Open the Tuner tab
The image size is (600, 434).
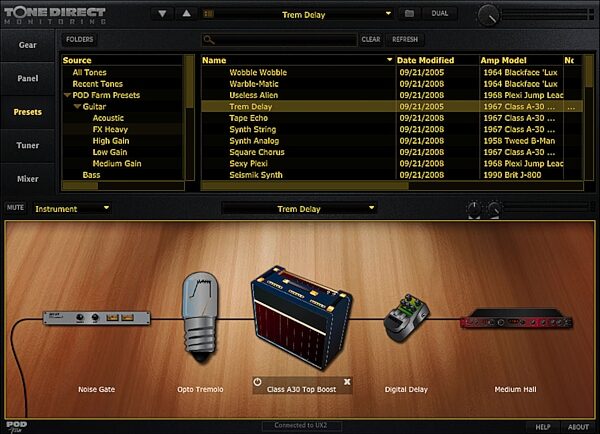point(28,145)
